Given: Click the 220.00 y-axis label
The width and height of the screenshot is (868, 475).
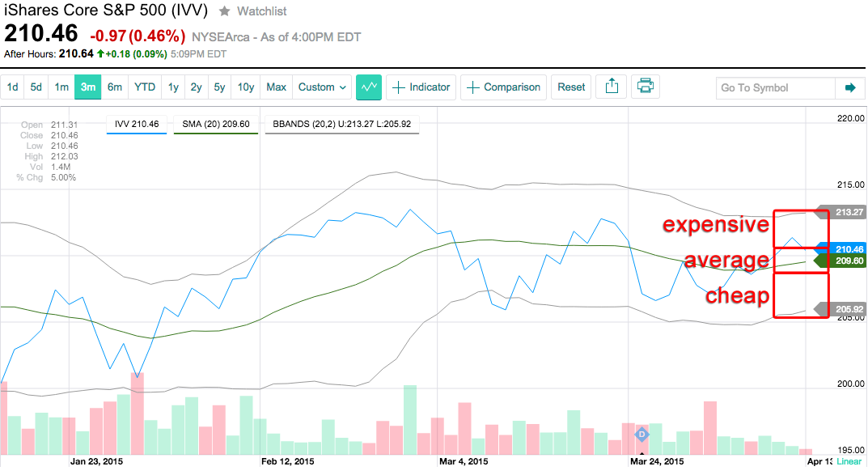Looking at the screenshot, I should [x=851, y=118].
